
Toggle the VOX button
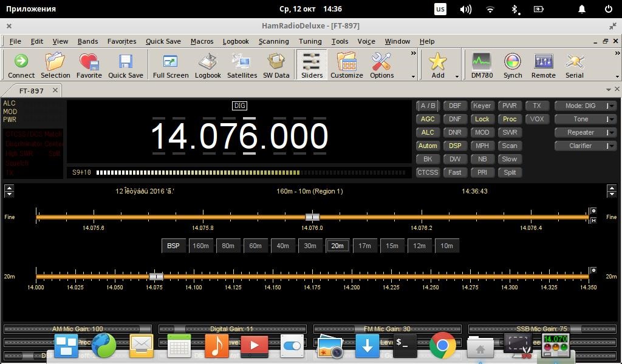(537, 119)
